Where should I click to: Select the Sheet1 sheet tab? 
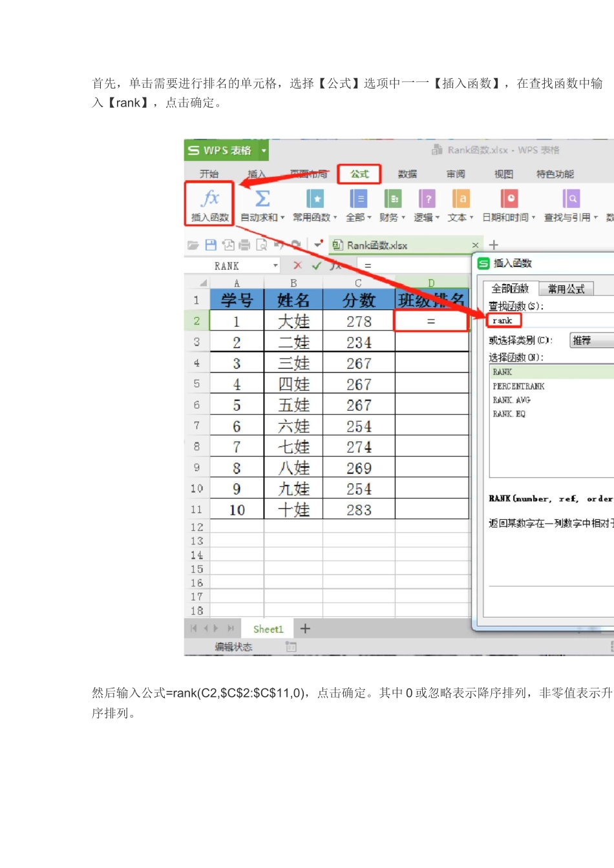[x=268, y=628]
